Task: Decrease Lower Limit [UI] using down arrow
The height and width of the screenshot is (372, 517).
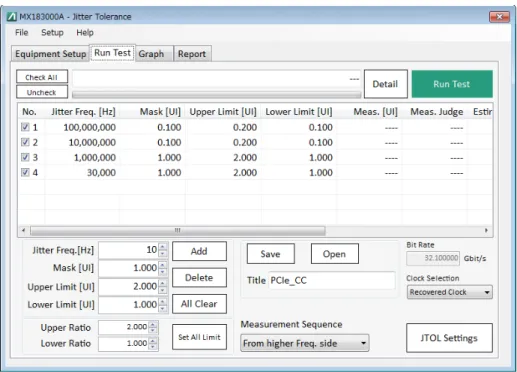Action: coord(162,308)
